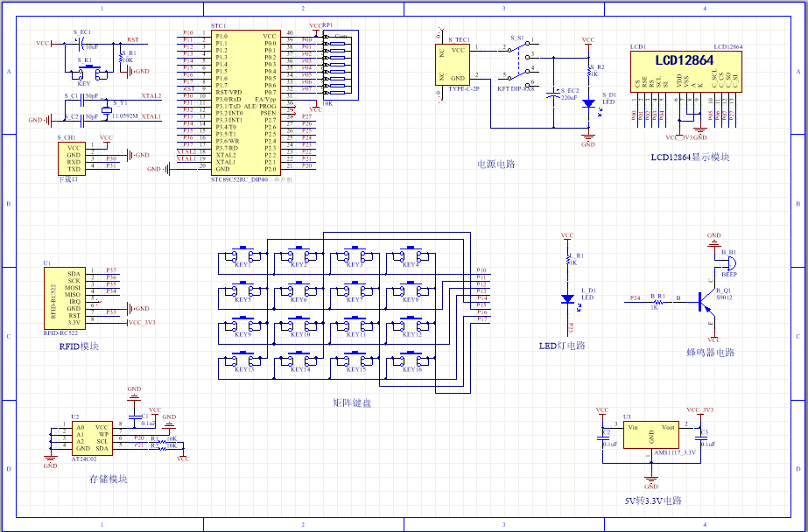This screenshot has height=532, width=808.
Task: Select the AMS1117_3.3V regulator component
Action: 650,436
